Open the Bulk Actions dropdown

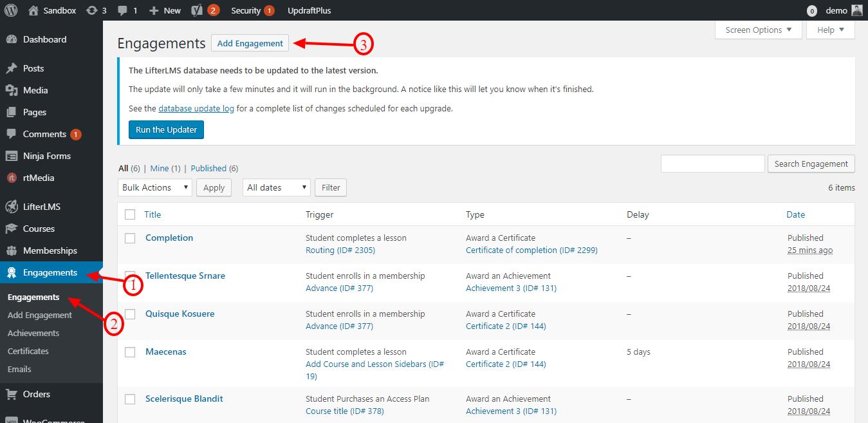(155, 187)
